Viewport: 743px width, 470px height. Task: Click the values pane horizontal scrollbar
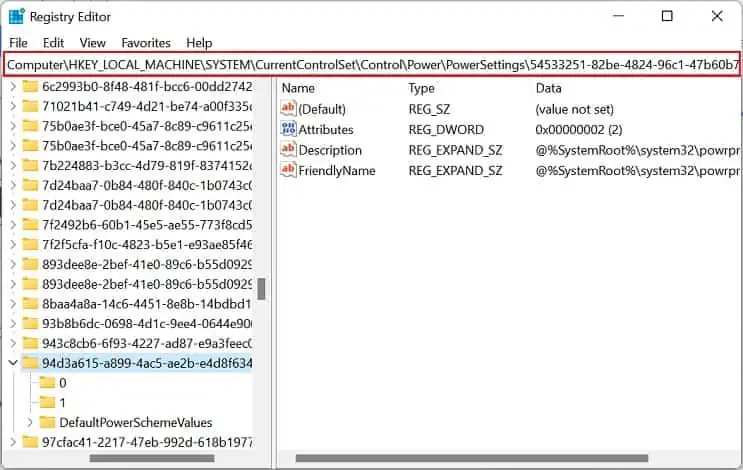[x=471, y=458]
